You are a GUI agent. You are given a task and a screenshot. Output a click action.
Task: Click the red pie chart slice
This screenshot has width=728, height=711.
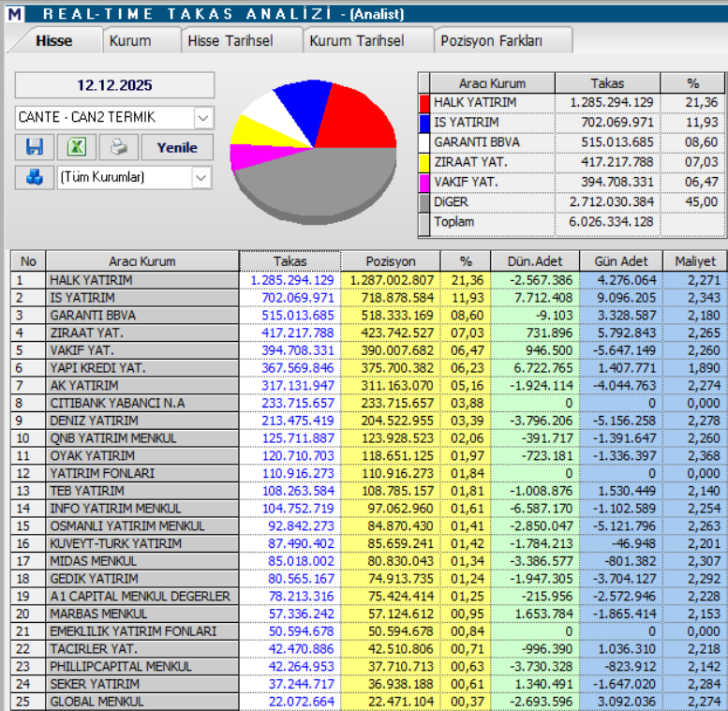click(355, 121)
